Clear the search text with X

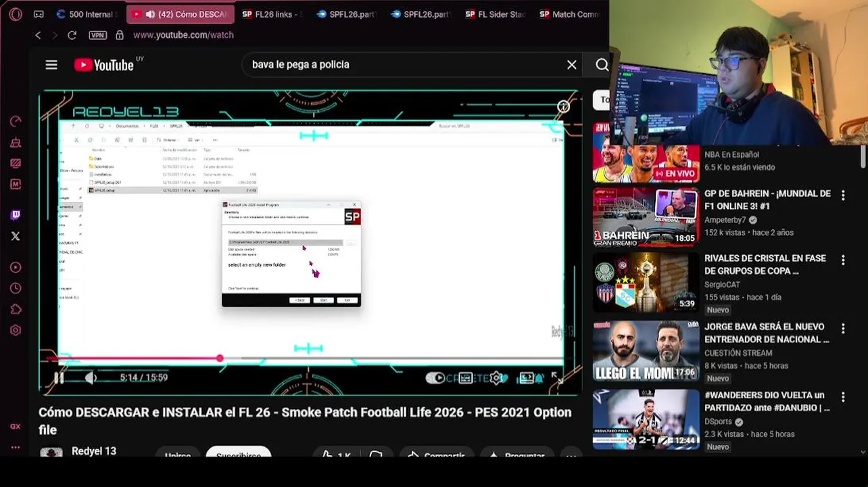click(x=572, y=65)
